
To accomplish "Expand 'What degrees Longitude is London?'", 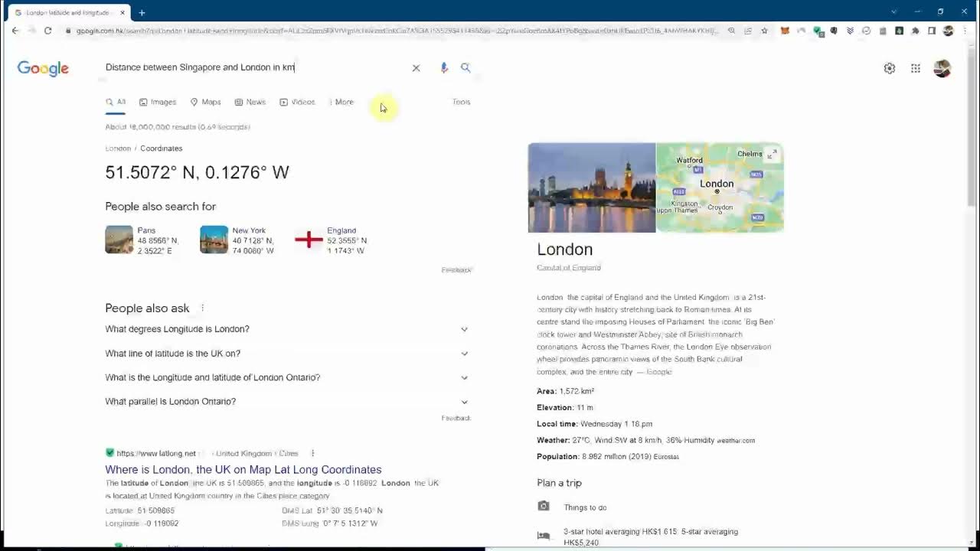I will (287, 329).
